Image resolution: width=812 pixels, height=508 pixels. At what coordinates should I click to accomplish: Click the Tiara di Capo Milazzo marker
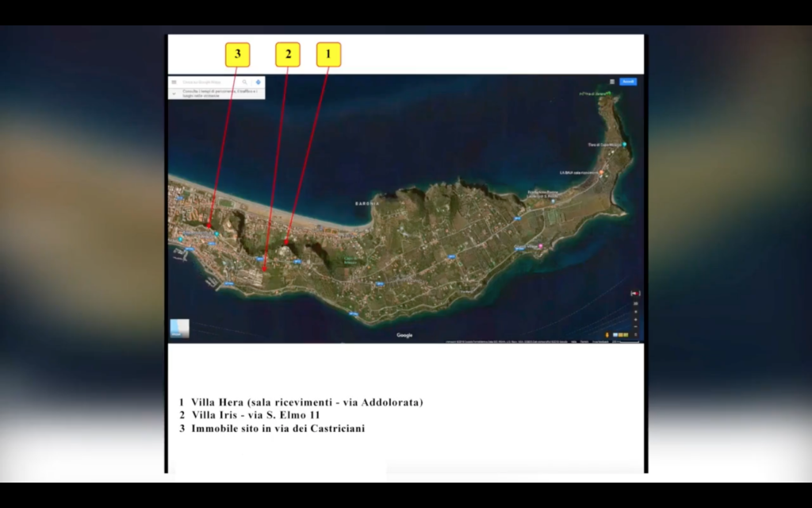coord(625,144)
